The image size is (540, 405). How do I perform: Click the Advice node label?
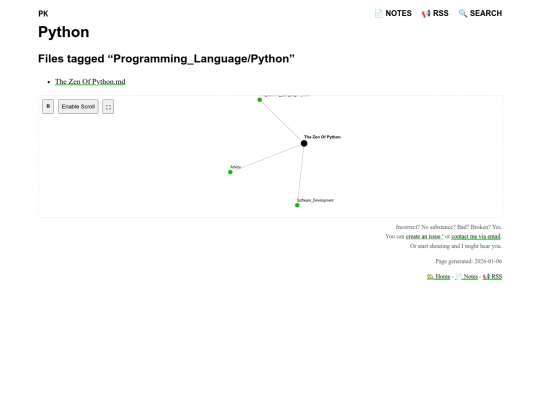[x=236, y=167]
